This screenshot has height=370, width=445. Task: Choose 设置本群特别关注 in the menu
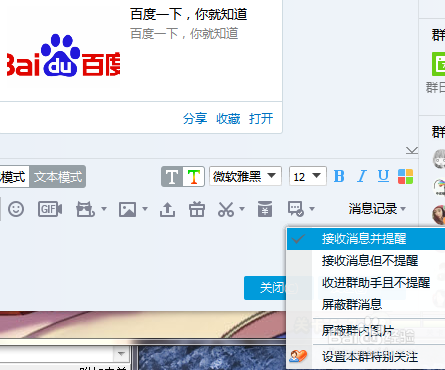(366, 357)
